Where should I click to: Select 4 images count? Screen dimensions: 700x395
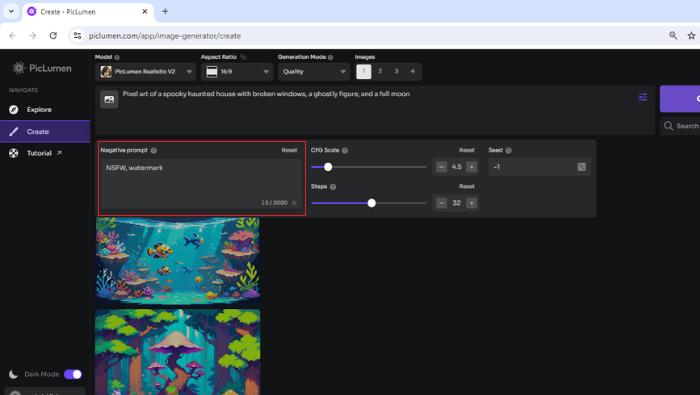pyautogui.click(x=412, y=71)
